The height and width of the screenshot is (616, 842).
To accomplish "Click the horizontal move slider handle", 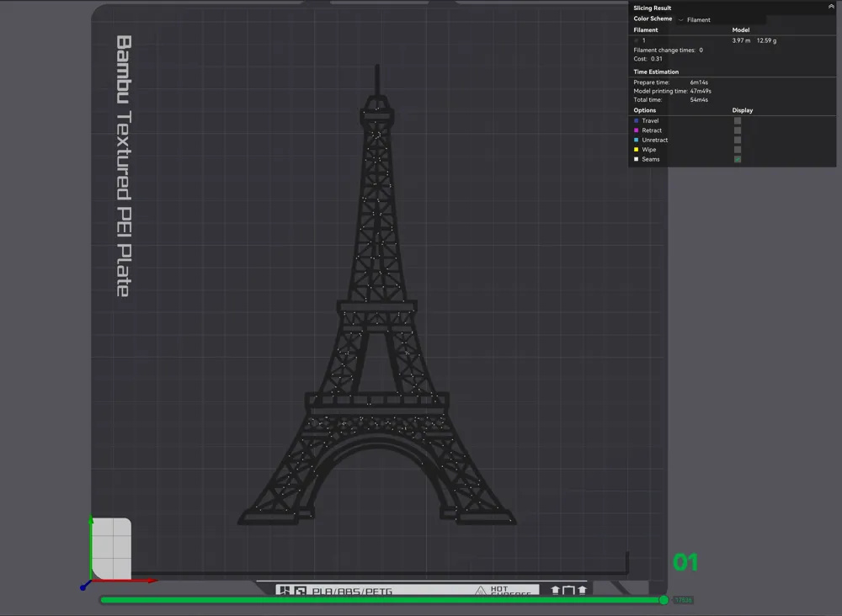I will (663, 600).
